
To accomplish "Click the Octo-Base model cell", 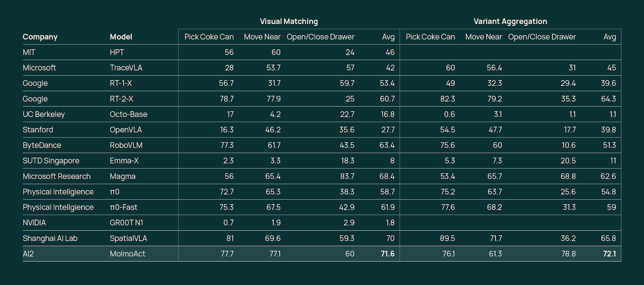I will point(128,114).
